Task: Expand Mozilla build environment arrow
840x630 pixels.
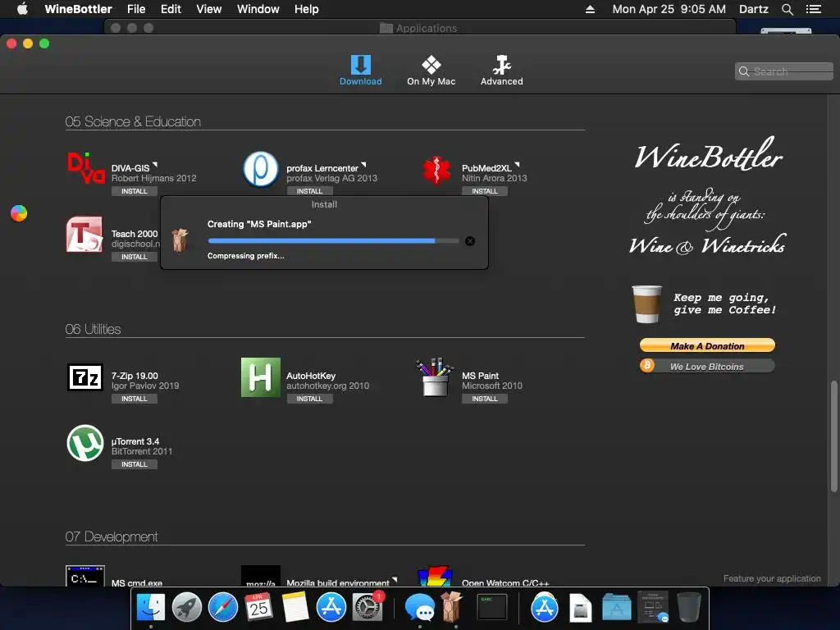Action: point(395,580)
